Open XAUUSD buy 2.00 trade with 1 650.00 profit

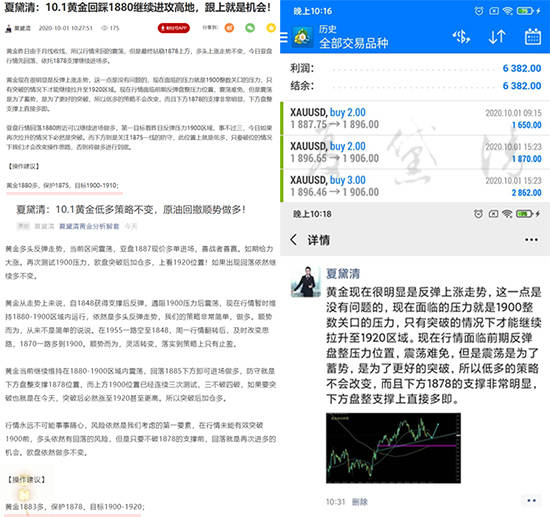415,118
